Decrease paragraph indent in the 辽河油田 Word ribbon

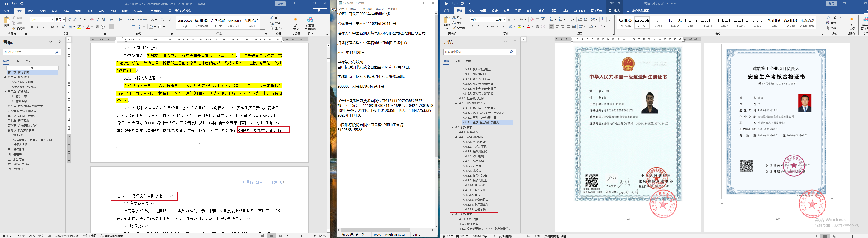[x=140, y=20]
